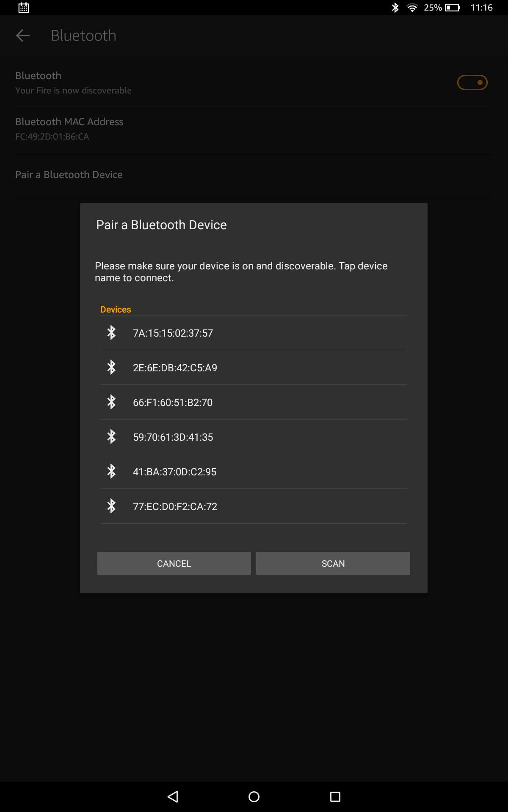Open recent apps square button

point(335,797)
